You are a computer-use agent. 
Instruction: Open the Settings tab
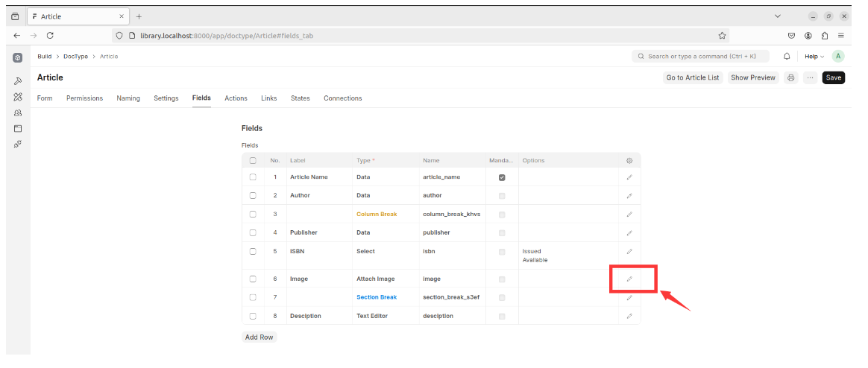[166, 98]
